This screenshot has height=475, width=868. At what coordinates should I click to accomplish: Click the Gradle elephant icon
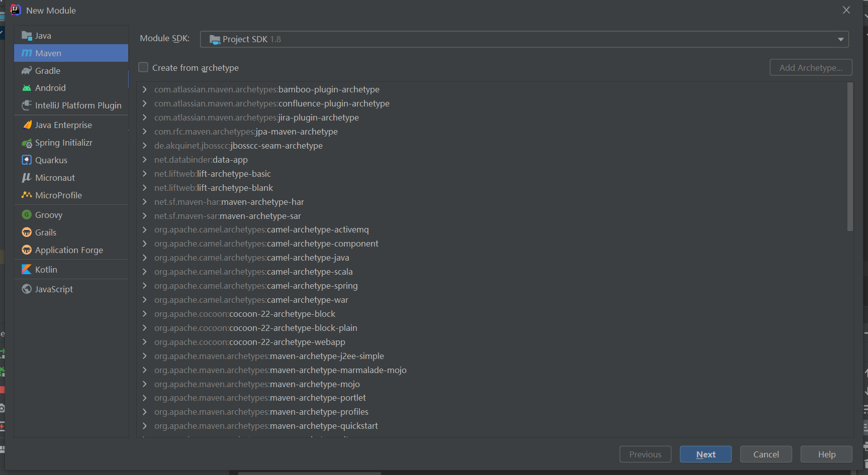[27, 71]
